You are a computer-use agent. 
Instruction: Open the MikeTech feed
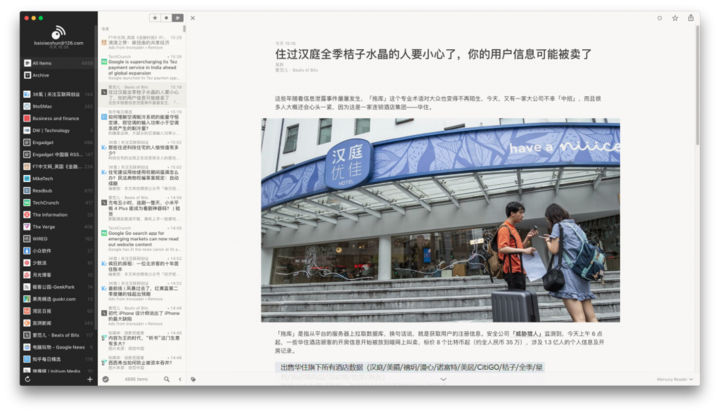(x=59, y=179)
